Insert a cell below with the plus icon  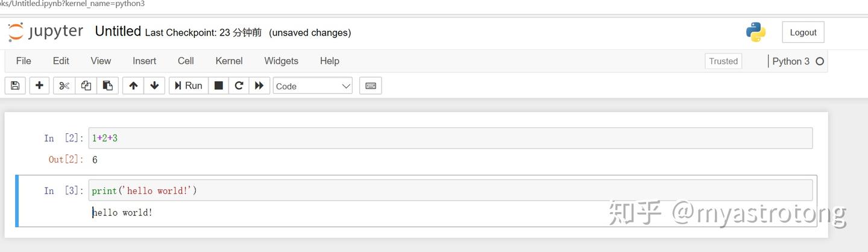click(39, 86)
